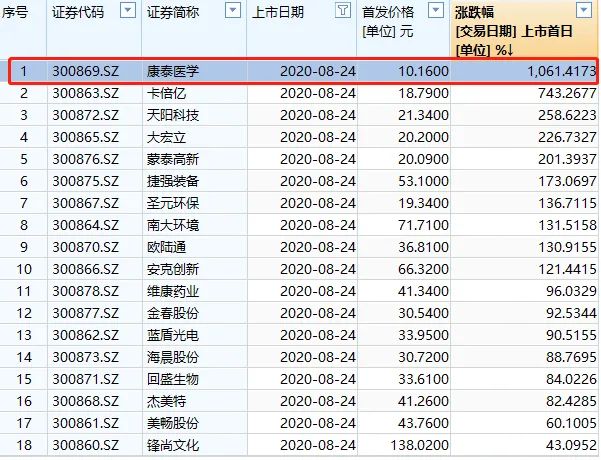The image size is (601, 460).
Task: Click stock name 回盛生物
Action: (x=173, y=379)
